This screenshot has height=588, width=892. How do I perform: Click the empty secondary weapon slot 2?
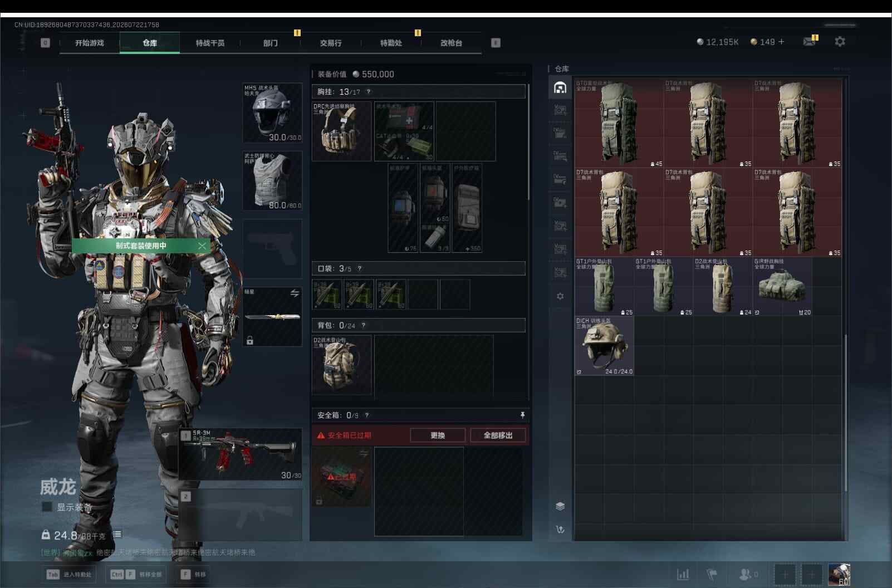(241, 514)
